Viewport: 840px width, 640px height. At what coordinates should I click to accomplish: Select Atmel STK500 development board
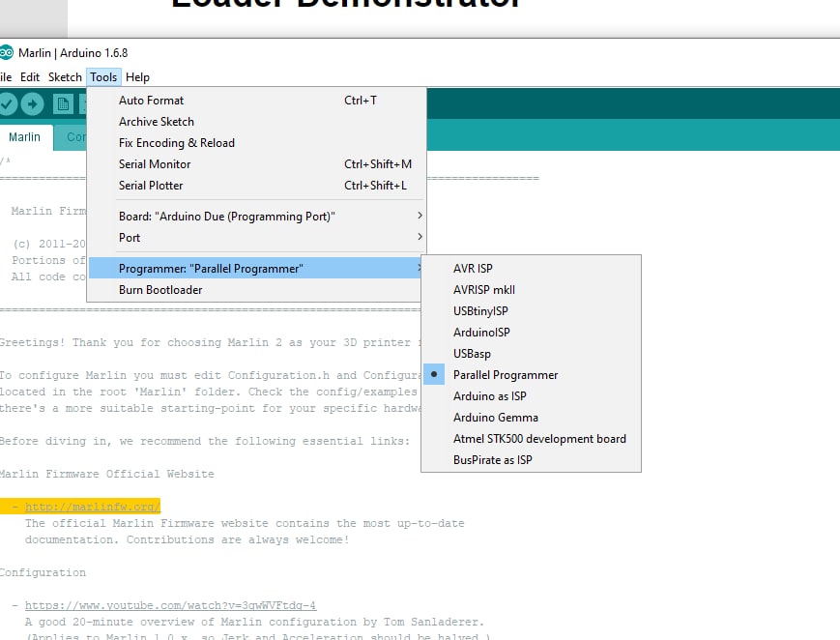point(531,439)
